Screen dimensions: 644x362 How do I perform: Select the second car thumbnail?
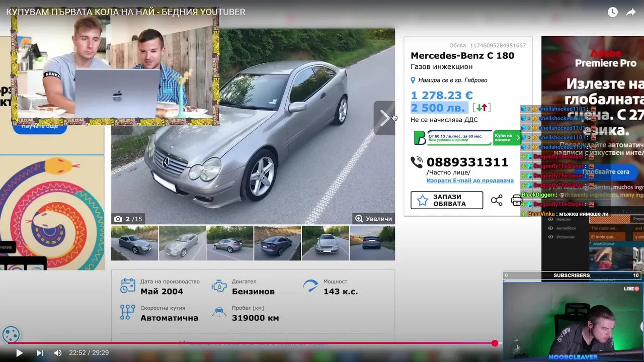[182, 243]
